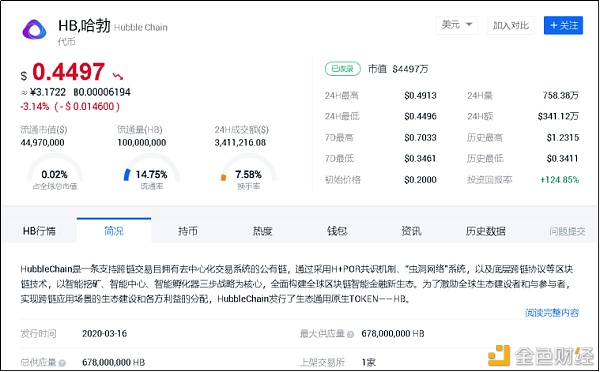Click the red downward price trend icon

click(118, 76)
